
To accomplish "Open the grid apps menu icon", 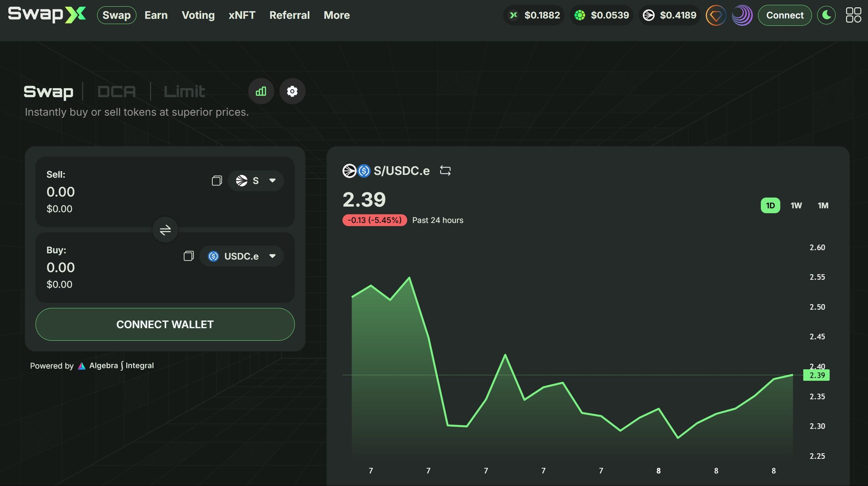I will 853,15.
